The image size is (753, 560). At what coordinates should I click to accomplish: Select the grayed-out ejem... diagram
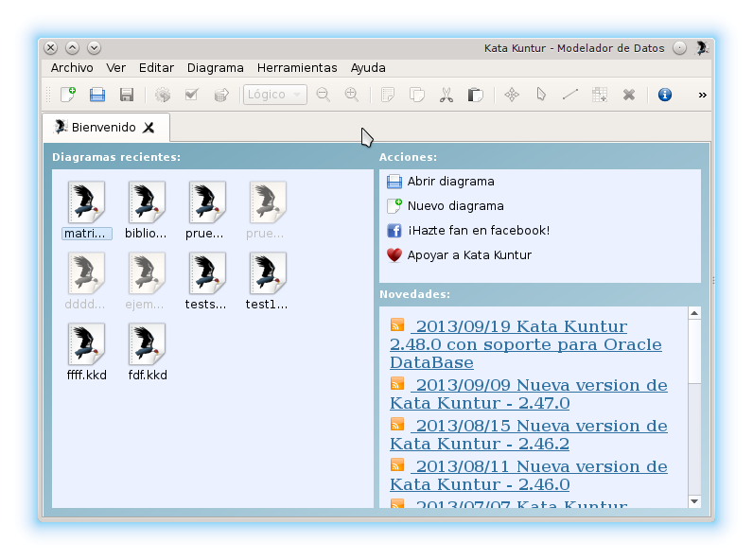pos(146,281)
